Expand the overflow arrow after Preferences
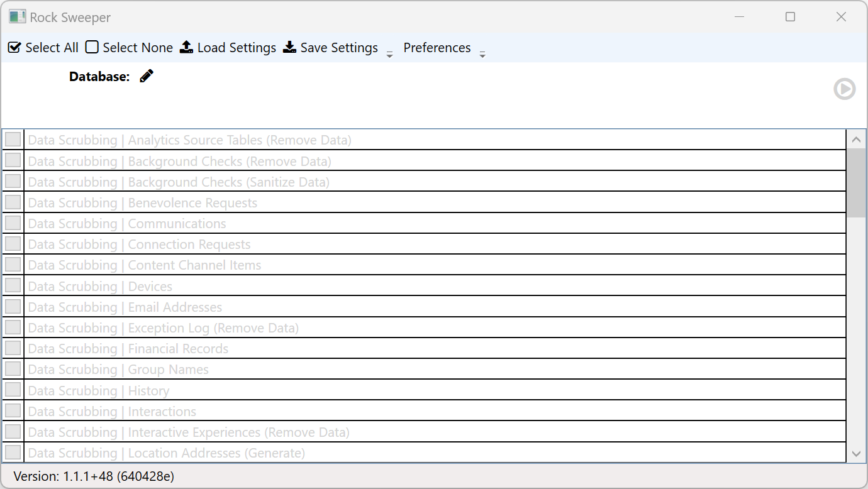This screenshot has height=489, width=868. pyautogui.click(x=482, y=55)
